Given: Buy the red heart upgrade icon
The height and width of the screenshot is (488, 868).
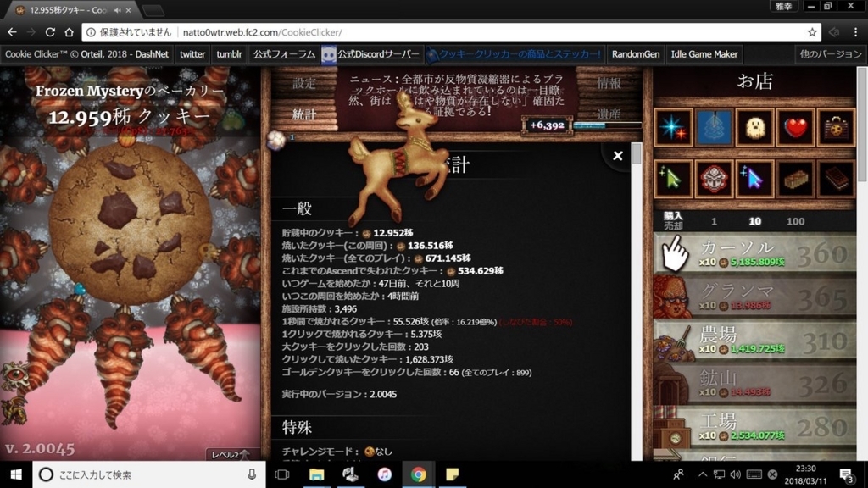Looking at the screenshot, I should pyautogui.click(x=795, y=127).
